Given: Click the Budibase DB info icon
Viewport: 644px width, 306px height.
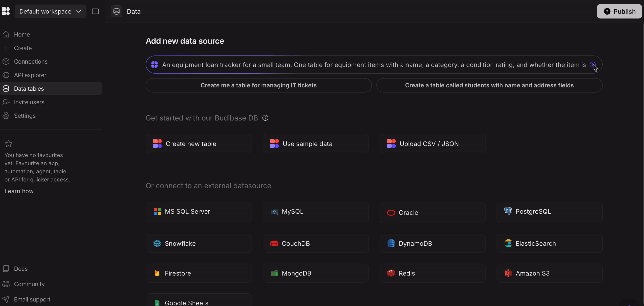Looking at the screenshot, I should [265, 118].
